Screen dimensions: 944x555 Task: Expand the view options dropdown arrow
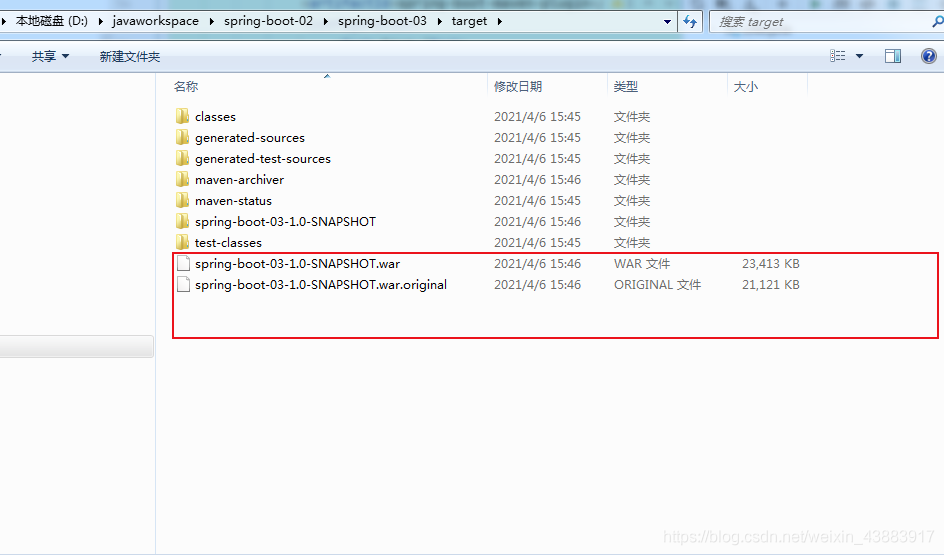pos(859,56)
